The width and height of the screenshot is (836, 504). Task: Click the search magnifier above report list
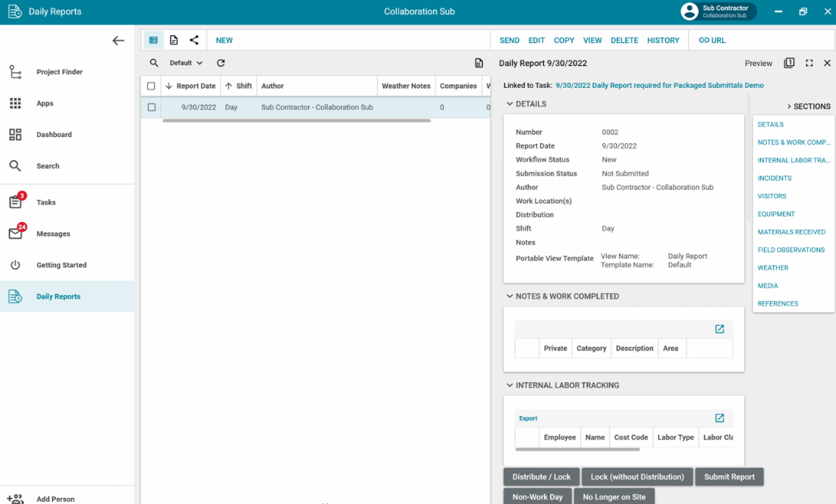[154, 63]
